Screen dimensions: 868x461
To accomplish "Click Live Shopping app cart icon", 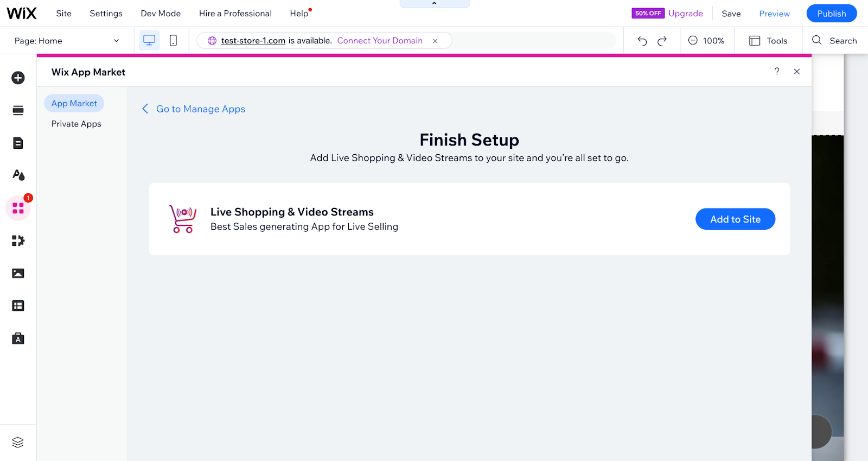I will coord(183,219).
